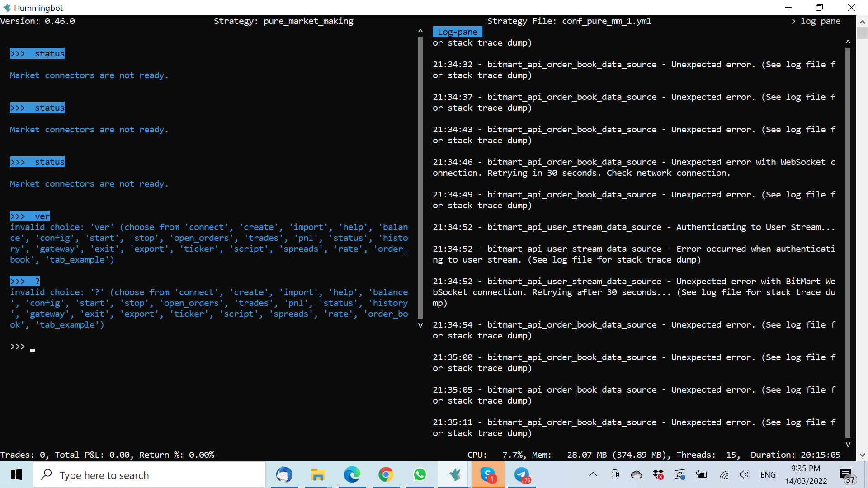Viewport: 868px width, 488px height.
Task: Open Thunderbird from the taskbar
Action: pos(284,475)
